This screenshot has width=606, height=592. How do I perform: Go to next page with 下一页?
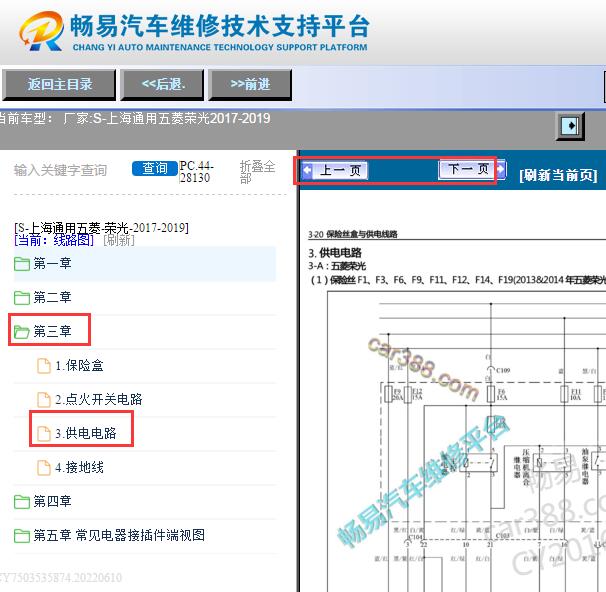(468, 169)
